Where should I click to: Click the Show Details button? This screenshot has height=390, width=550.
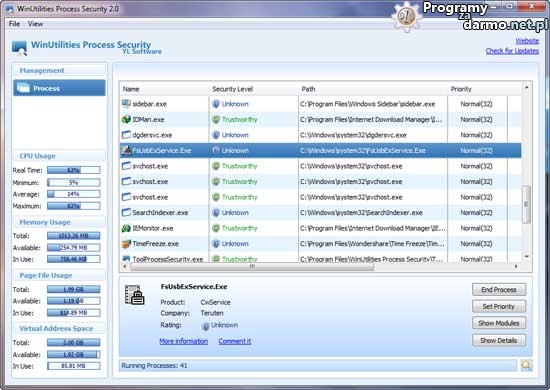[x=498, y=340]
